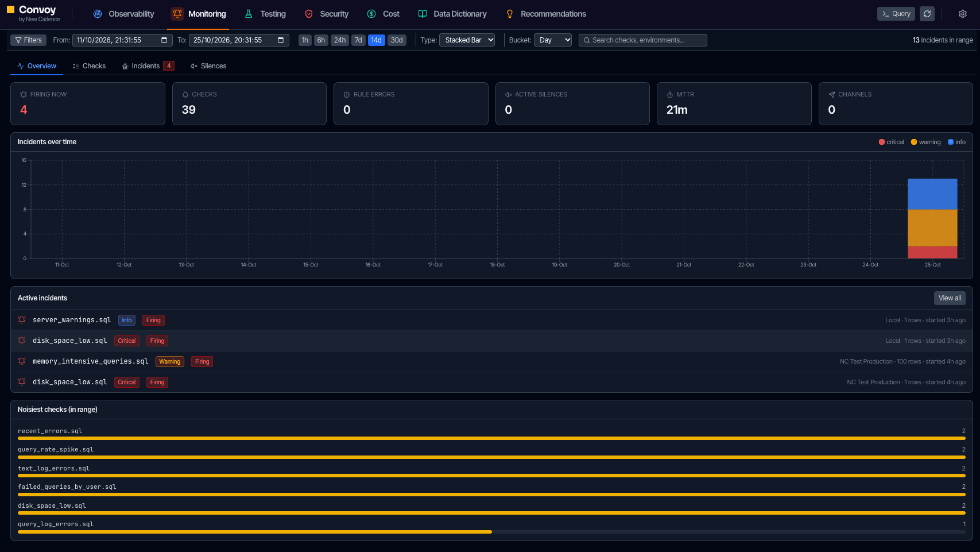Select the 1h time range
Screen dimensions: 980x552
tap(305, 40)
